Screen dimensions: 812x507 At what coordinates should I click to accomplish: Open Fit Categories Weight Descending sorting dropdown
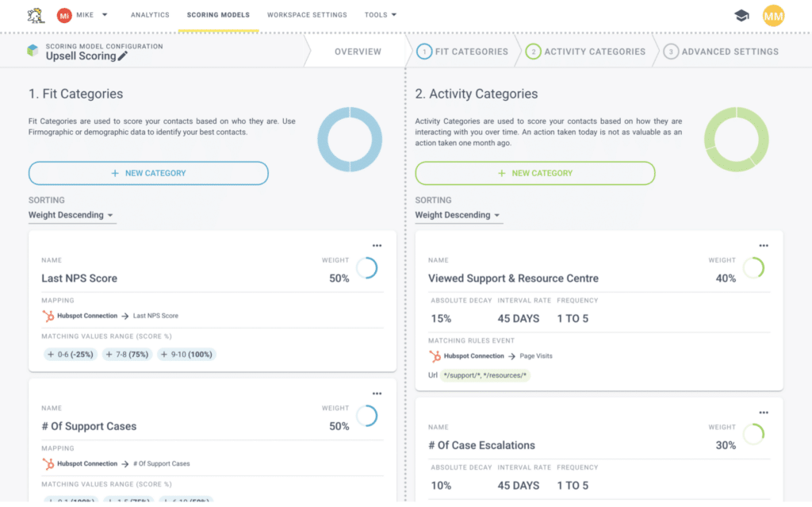pos(71,215)
